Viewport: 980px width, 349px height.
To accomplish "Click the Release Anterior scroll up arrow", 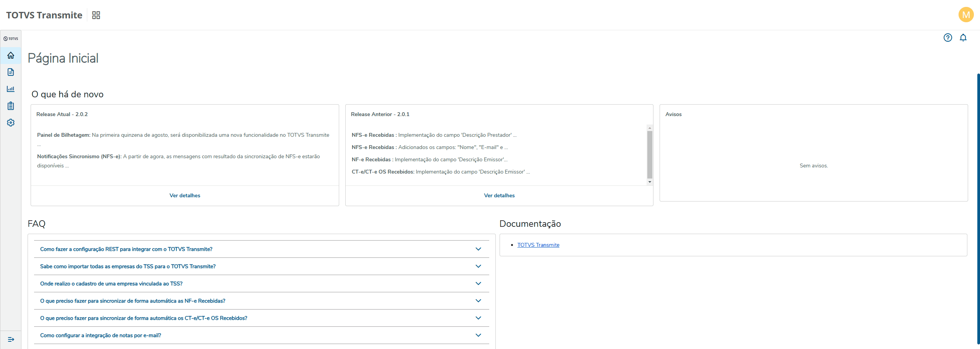I will coord(650,128).
